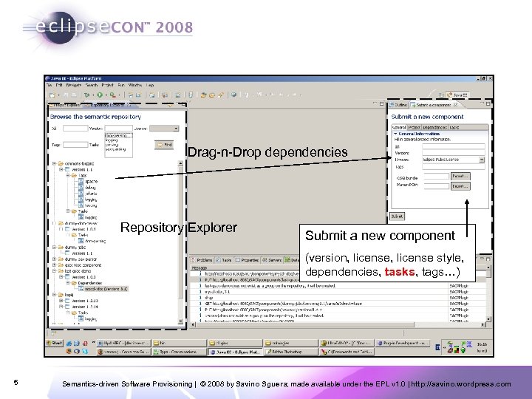Collapse the Tasks folder under commons-logging

[x=68, y=211]
